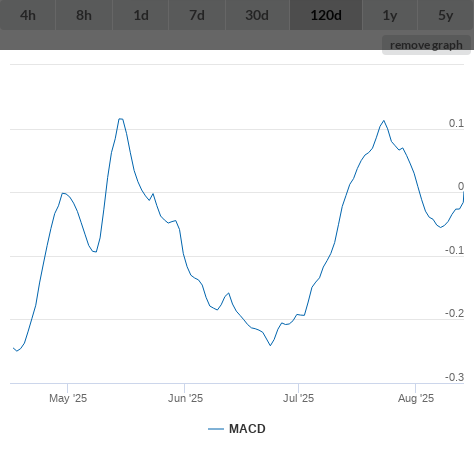
Task: Toggle the MACD legend entry
Action: coord(237,429)
